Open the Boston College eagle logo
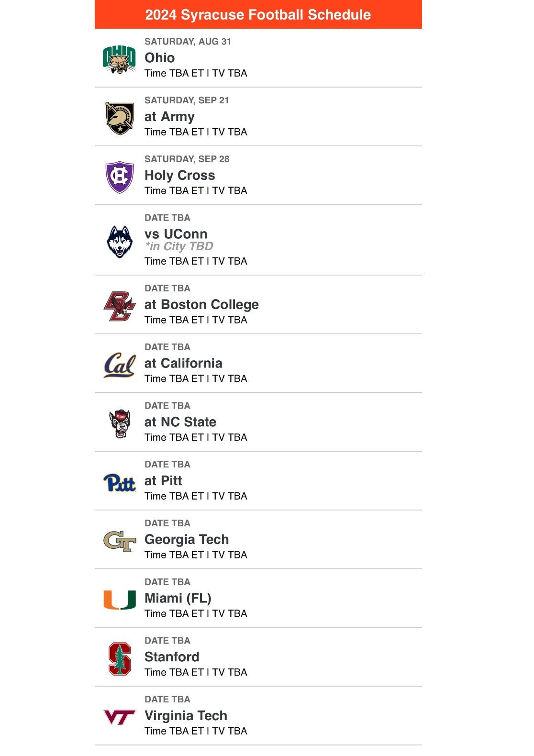The width and height of the screenshot is (534, 756). tap(120, 306)
